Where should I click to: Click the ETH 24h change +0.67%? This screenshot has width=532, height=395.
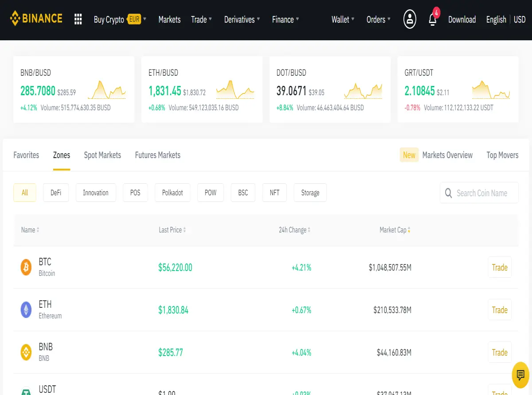(301, 310)
